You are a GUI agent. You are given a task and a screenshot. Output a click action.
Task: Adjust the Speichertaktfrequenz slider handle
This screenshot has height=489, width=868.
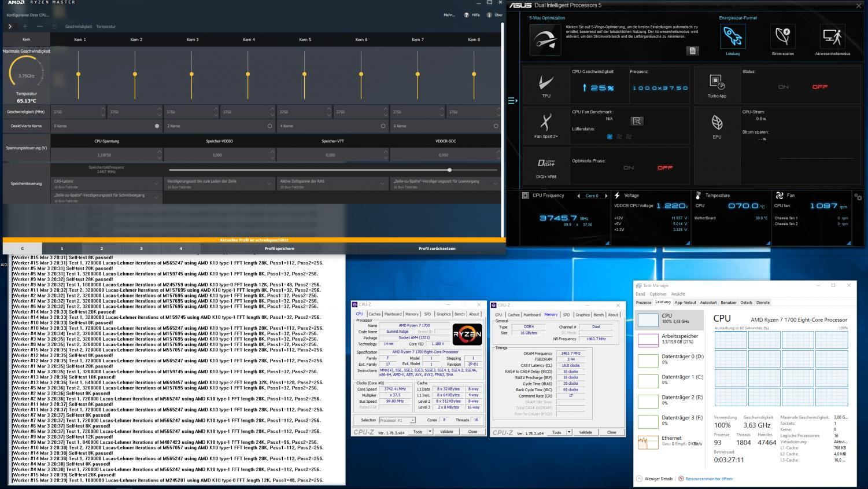(449, 170)
